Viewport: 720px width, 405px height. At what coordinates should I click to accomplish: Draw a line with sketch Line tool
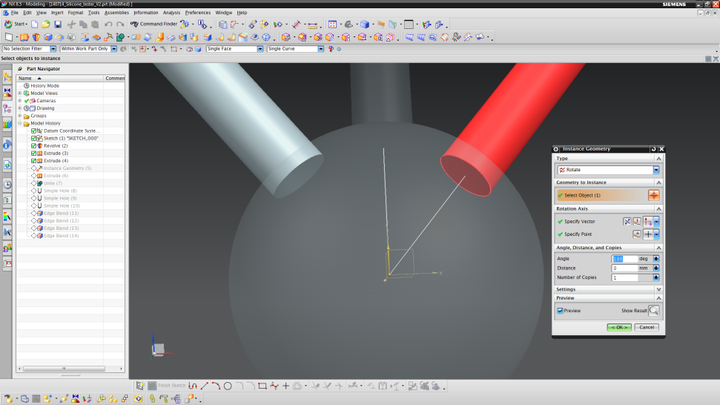(x=204, y=386)
